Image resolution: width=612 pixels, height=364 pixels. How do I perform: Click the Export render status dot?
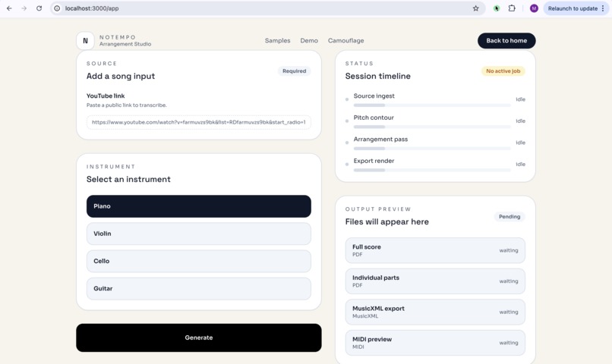coord(347,164)
